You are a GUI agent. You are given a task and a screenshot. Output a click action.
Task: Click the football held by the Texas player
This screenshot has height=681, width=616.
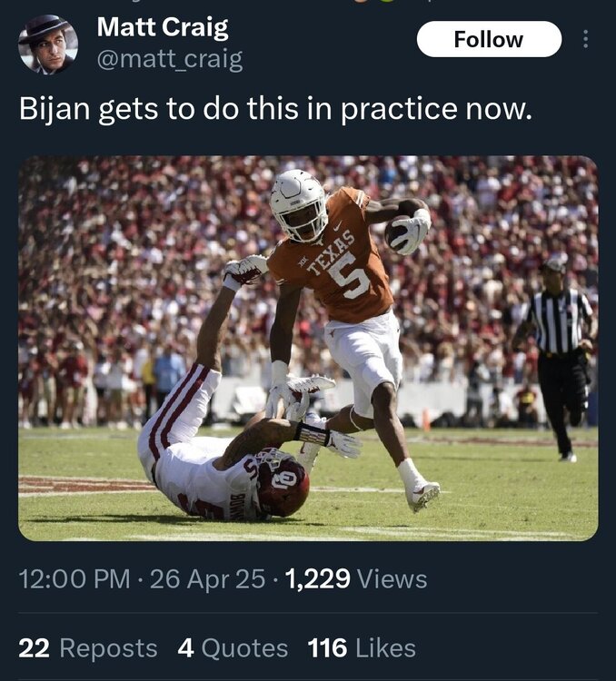click(x=400, y=234)
